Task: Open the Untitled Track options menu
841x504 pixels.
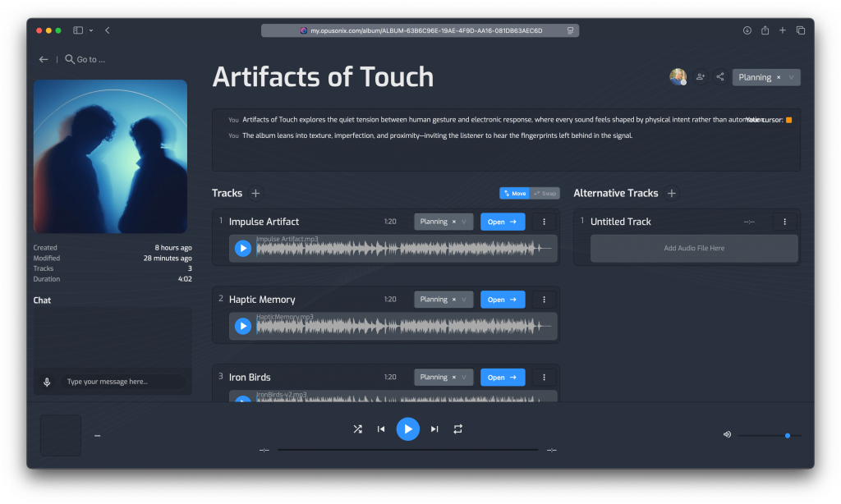Action: pyautogui.click(x=784, y=222)
